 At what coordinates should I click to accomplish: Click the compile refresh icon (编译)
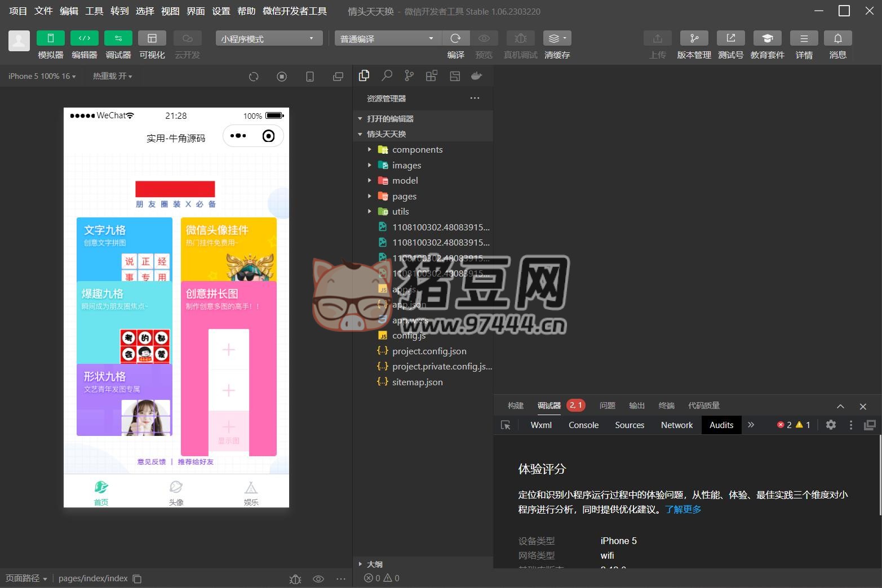click(x=456, y=38)
